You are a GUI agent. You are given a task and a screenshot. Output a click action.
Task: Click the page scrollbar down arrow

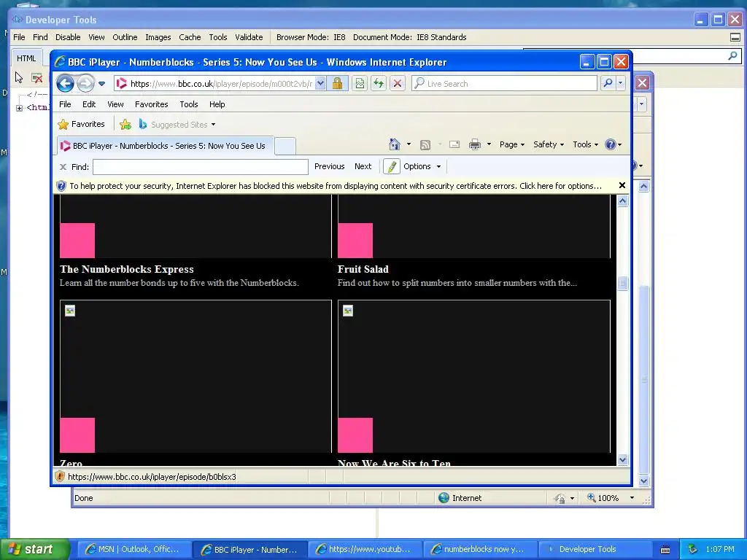click(x=623, y=459)
